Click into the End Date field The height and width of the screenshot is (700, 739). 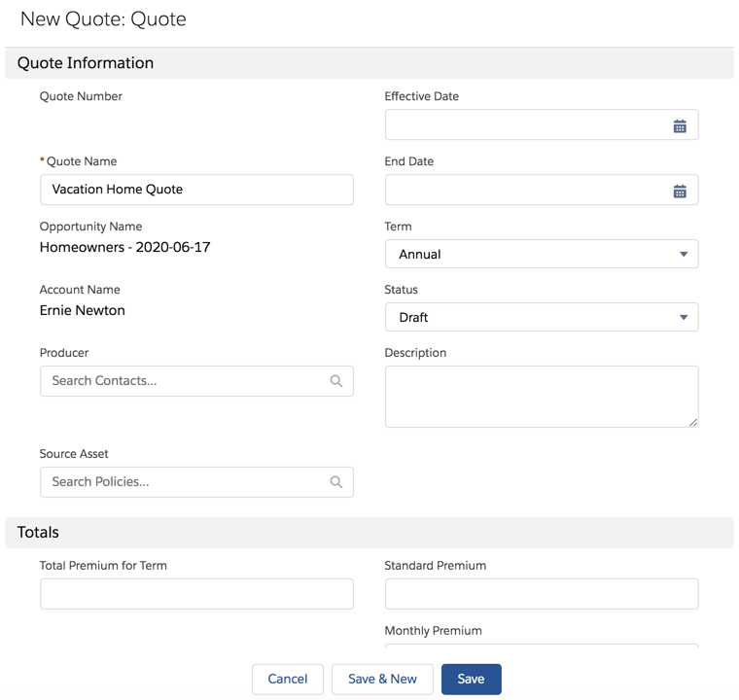pyautogui.click(x=542, y=190)
